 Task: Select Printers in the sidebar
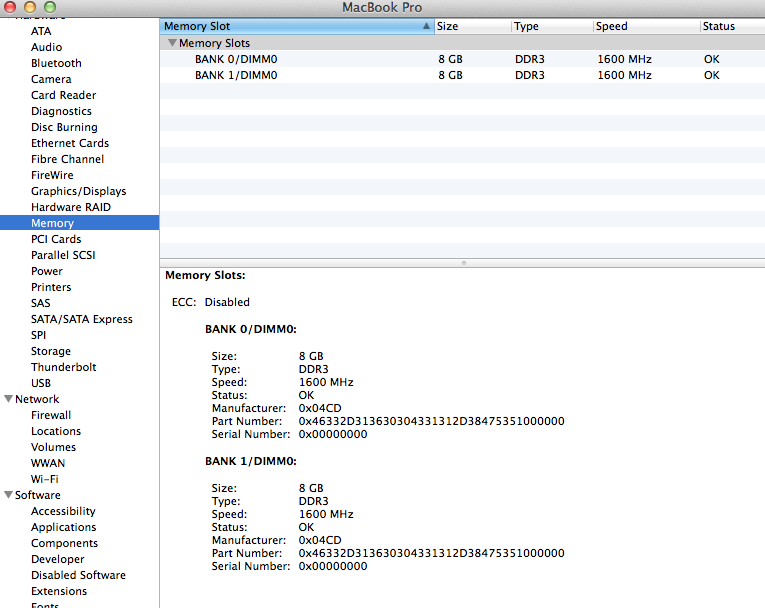(x=51, y=287)
